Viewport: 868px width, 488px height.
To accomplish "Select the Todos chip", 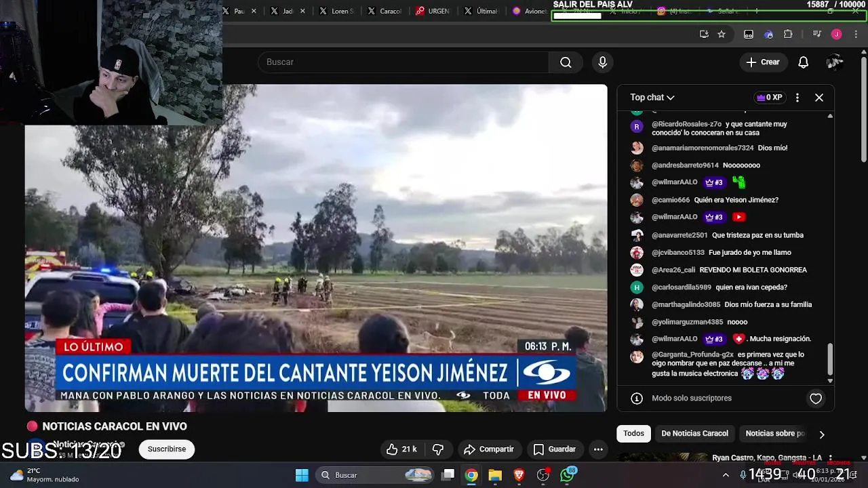I will point(633,434).
